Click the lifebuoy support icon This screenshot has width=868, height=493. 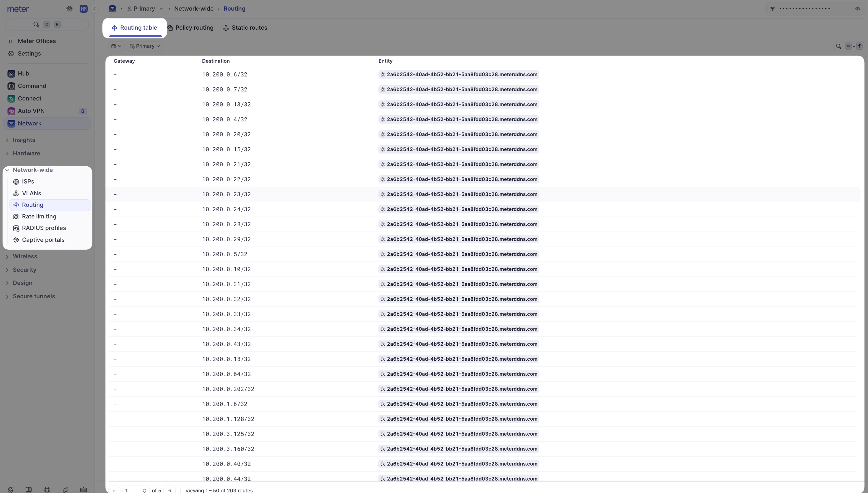tap(47, 490)
